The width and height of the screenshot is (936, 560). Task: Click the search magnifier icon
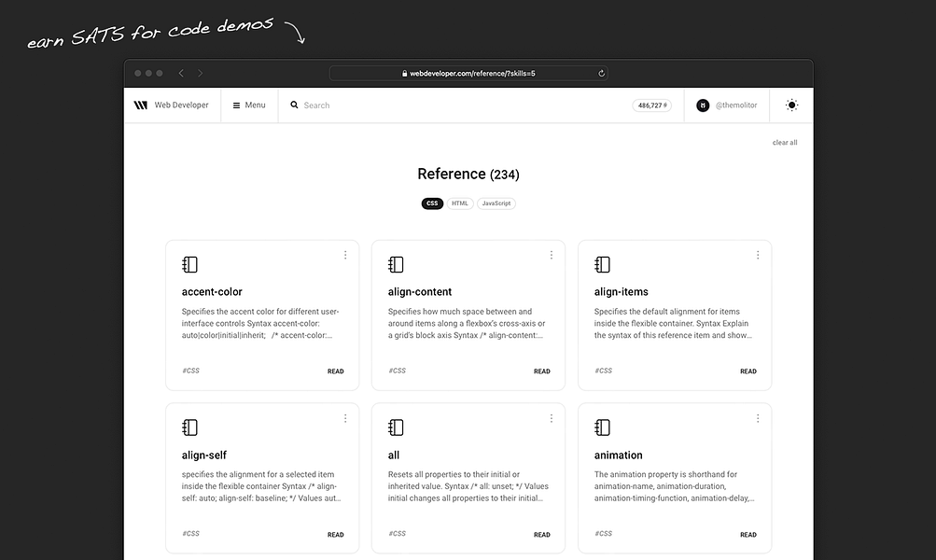[294, 105]
